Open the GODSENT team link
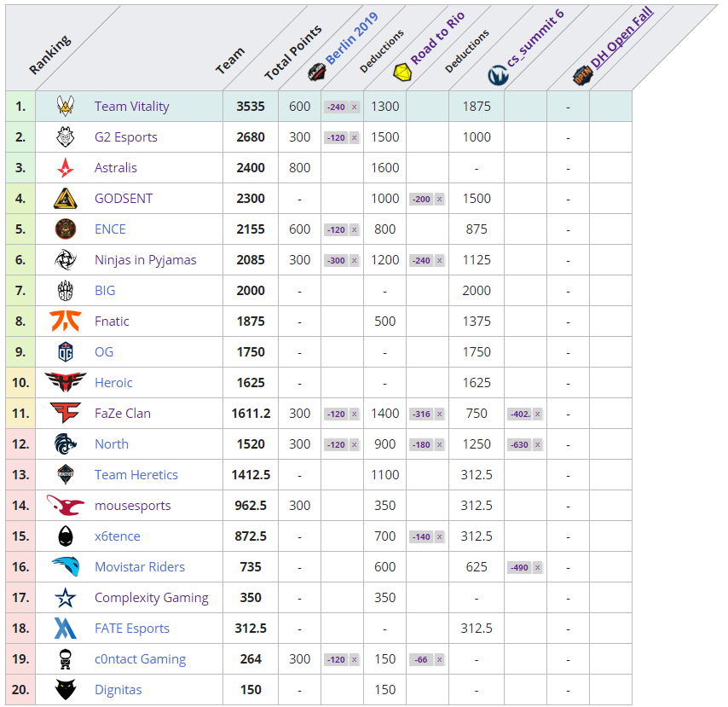The image size is (728, 707). click(x=124, y=199)
